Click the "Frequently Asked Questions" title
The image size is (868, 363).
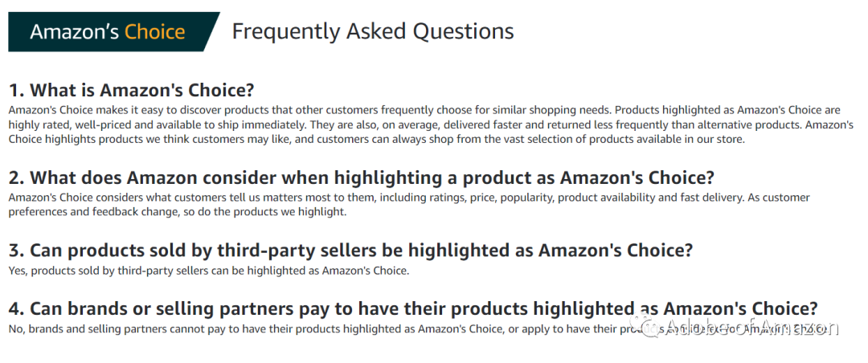(373, 31)
